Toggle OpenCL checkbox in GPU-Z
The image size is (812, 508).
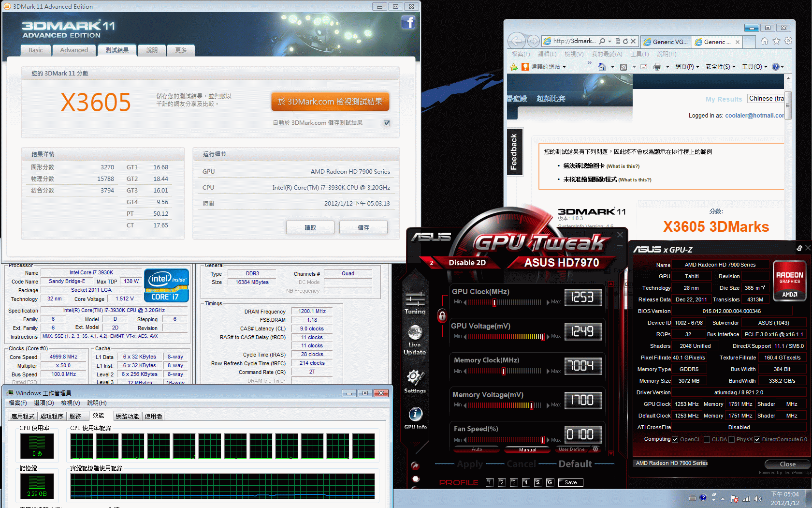tap(675, 439)
